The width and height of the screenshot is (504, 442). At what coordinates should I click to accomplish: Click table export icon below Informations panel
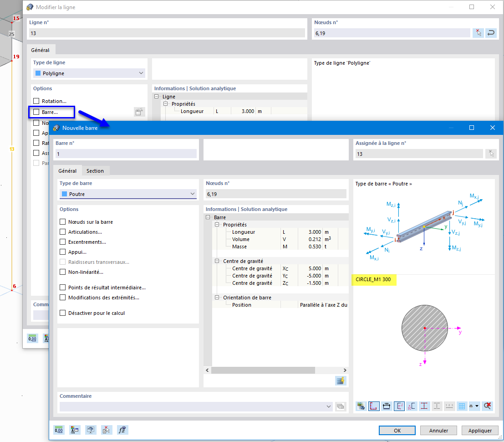point(341,381)
